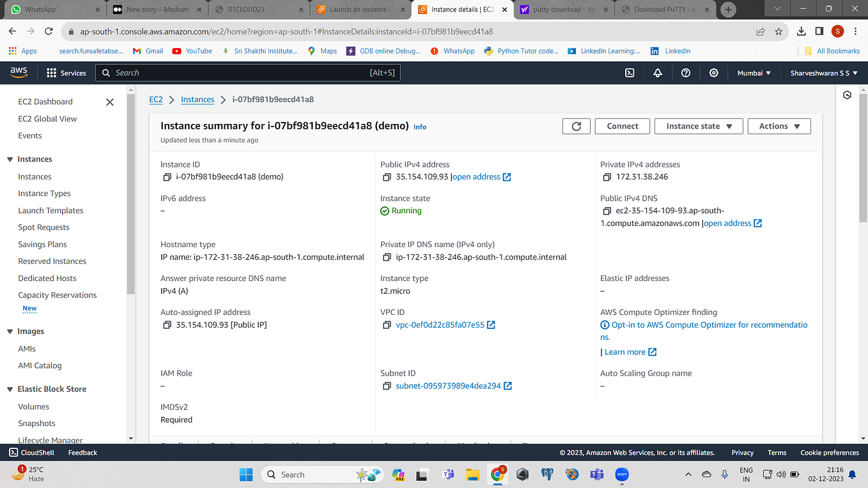Refresh the instance summary
The height and width of the screenshot is (488, 868).
point(576,126)
